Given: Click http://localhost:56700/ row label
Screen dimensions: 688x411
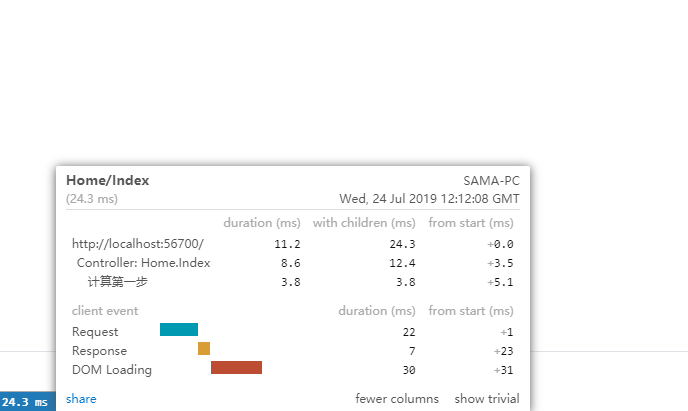Looking at the screenshot, I should pos(138,244).
